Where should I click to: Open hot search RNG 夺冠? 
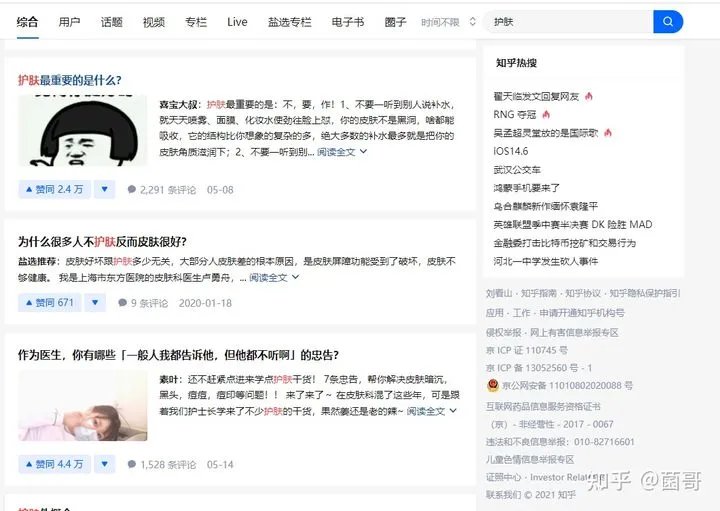click(x=515, y=114)
